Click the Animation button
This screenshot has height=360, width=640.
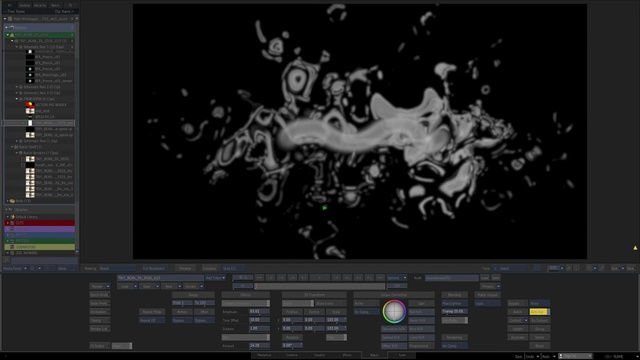(x=100, y=312)
